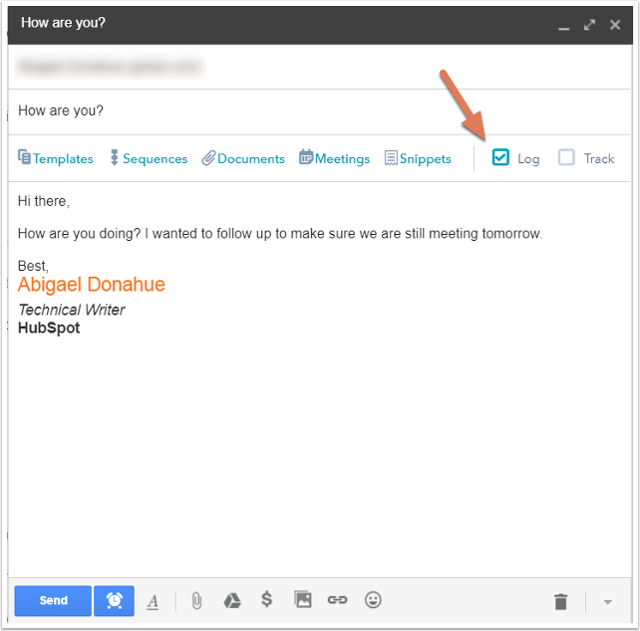Toggle text formatting options
640x631 pixels.
click(x=153, y=601)
